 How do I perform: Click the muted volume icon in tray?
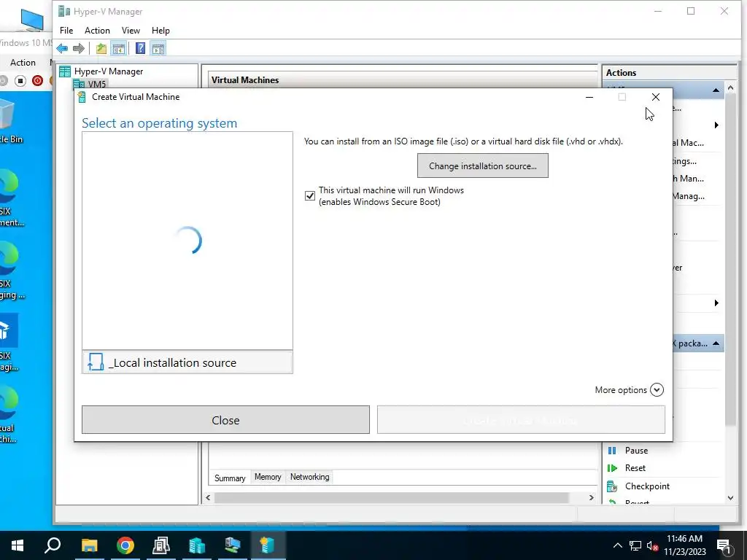pyautogui.click(x=652, y=545)
